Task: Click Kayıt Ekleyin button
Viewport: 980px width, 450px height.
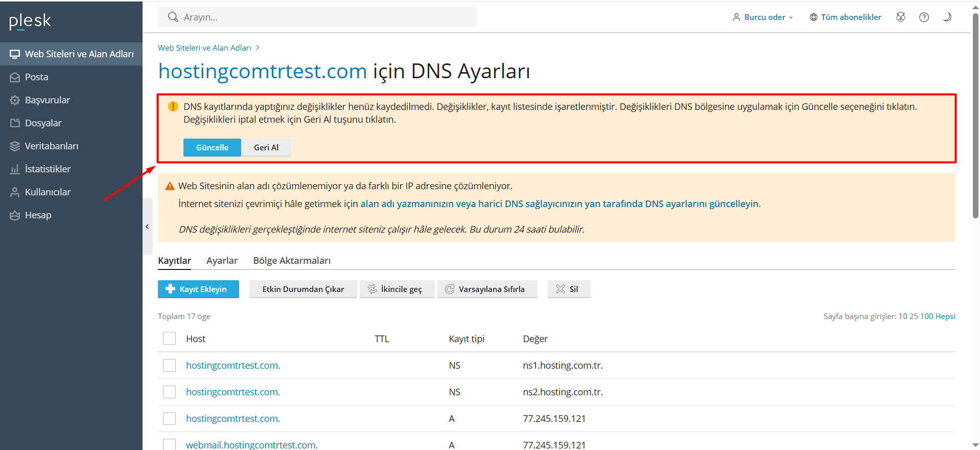Action: [198, 289]
